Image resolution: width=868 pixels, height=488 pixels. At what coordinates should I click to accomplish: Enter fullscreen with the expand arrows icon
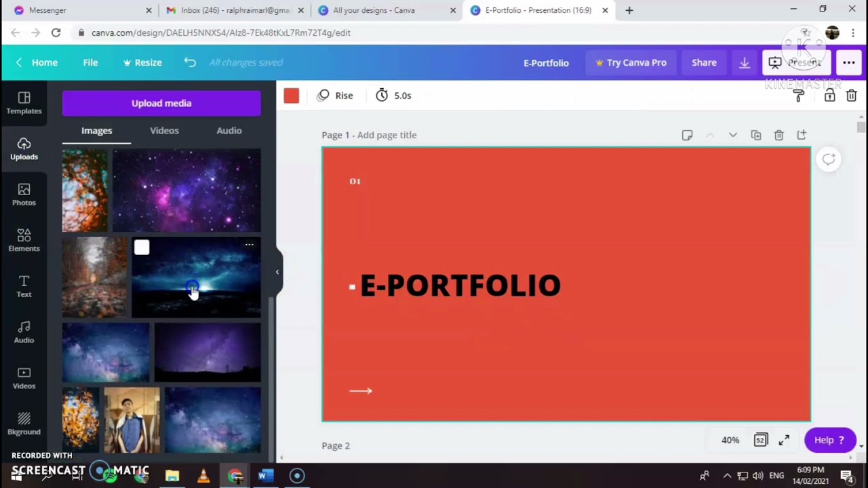tap(784, 440)
